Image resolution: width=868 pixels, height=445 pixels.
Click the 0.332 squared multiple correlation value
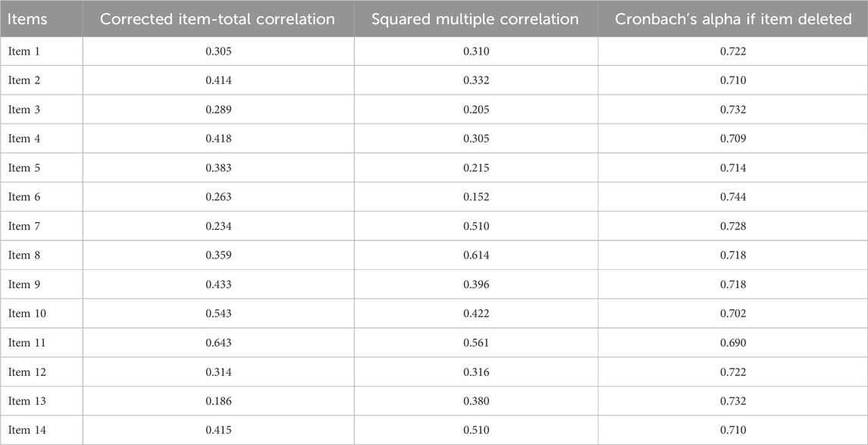[x=476, y=81]
